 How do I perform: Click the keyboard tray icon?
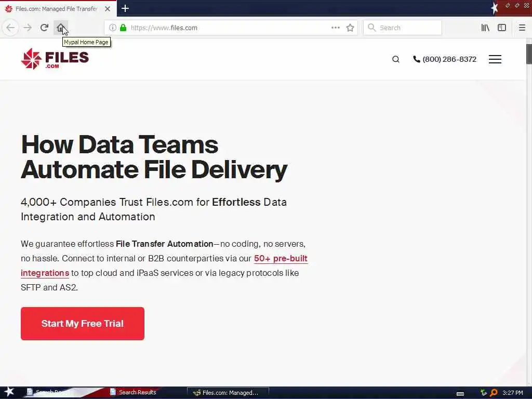(460, 394)
